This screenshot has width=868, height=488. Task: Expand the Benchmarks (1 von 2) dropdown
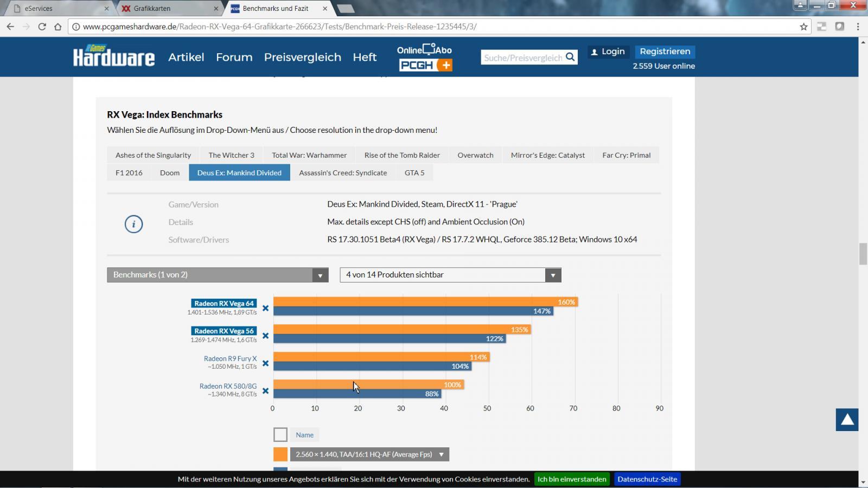tap(218, 275)
